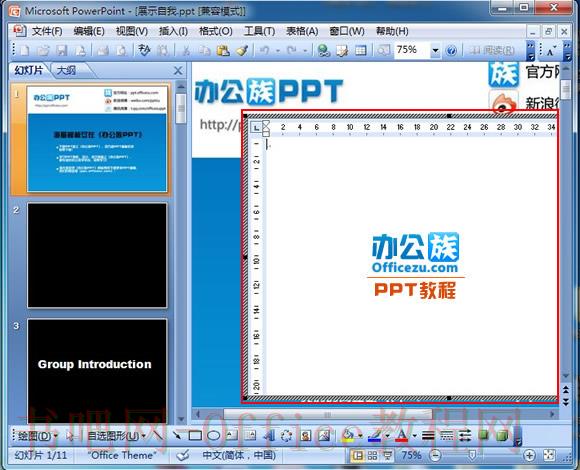Close the slides/outline pane
The height and width of the screenshot is (470, 580).
point(178,71)
